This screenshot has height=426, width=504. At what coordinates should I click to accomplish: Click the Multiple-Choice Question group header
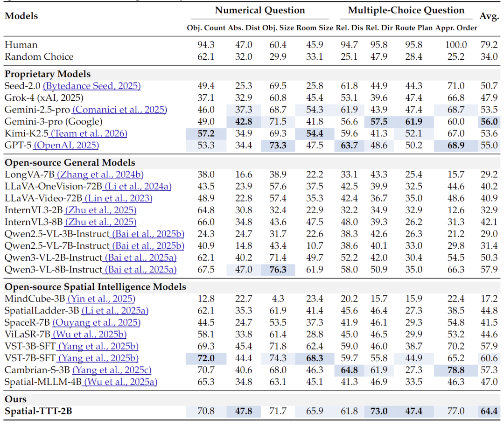(x=406, y=11)
